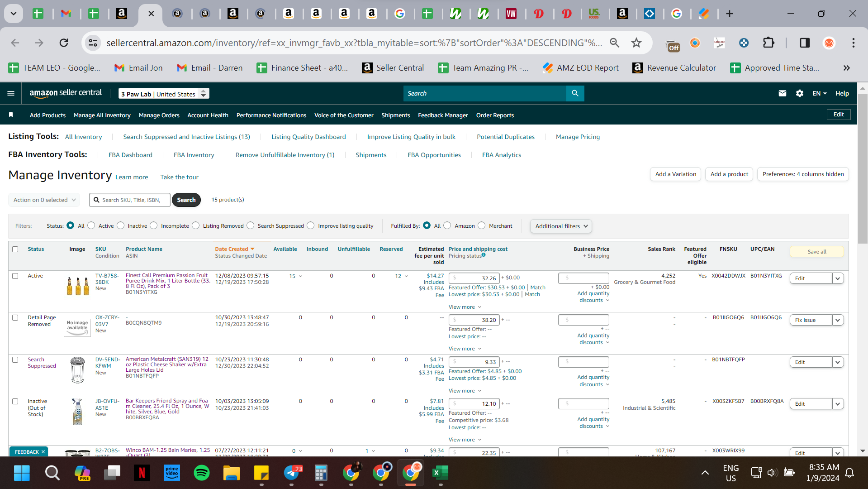Select Search Suppressed status radio button
Screen dimensions: 868x489
[251, 225]
